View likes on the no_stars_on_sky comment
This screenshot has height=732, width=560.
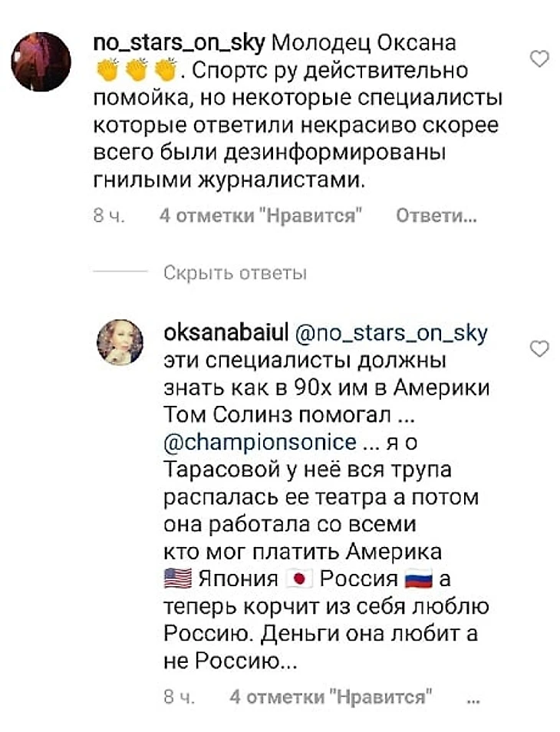(259, 217)
